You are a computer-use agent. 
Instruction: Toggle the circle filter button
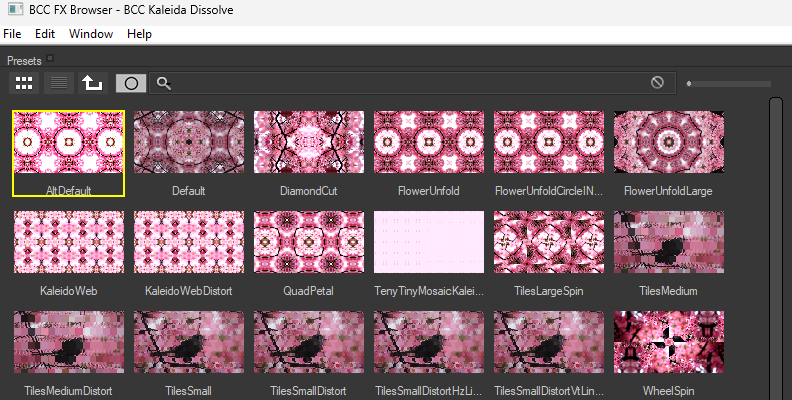(x=131, y=83)
